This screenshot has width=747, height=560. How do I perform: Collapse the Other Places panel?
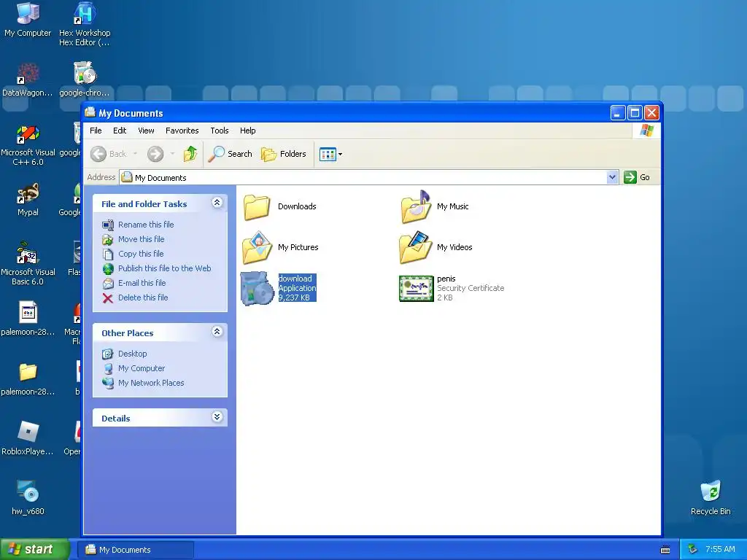(x=217, y=332)
